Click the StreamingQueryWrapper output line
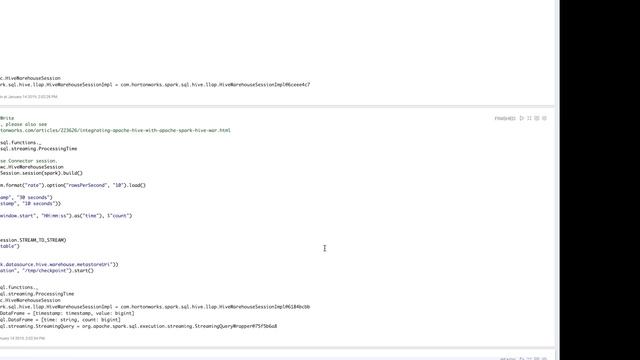 (138, 326)
